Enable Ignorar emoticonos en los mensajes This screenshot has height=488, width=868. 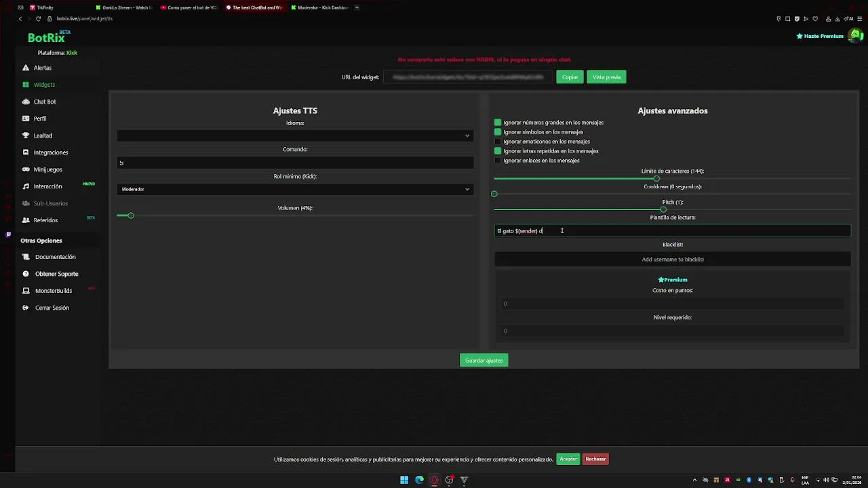(498, 142)
